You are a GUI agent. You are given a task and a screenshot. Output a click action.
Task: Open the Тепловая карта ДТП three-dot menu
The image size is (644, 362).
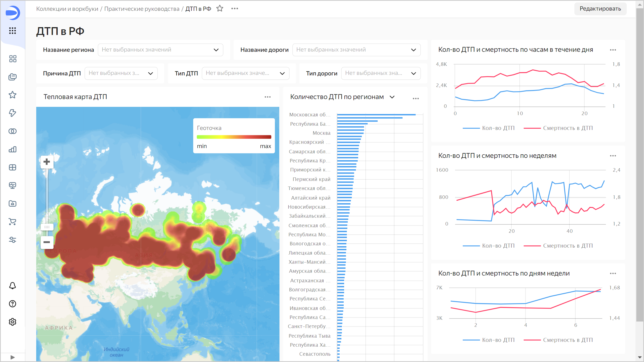(x=268, y=97)
